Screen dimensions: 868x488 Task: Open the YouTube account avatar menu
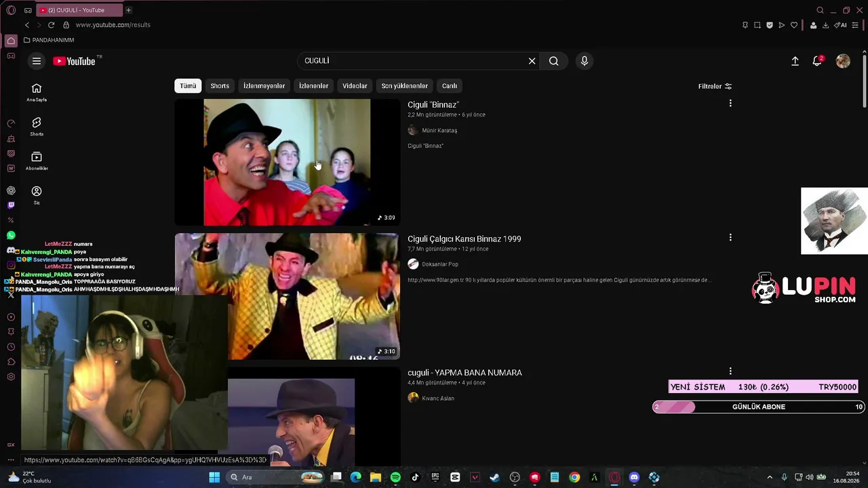843,61
